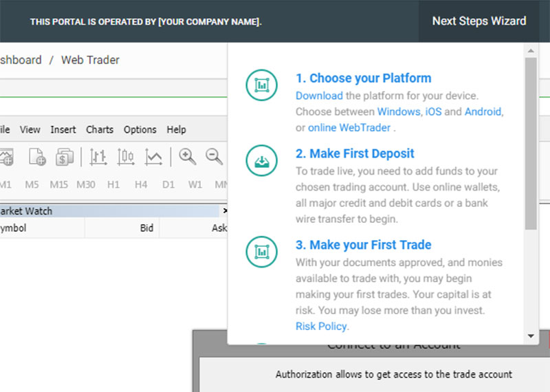Click the Bid column header

(146, 228)
